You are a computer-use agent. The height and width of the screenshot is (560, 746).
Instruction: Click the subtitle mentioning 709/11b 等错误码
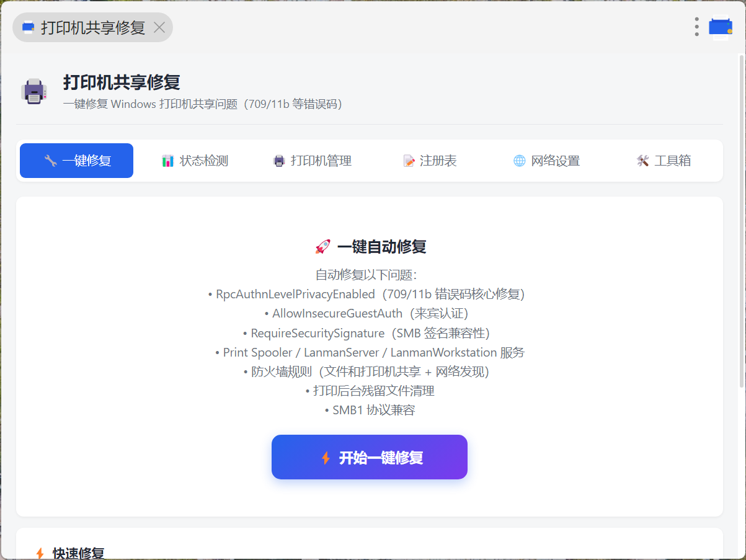(203, 104)
